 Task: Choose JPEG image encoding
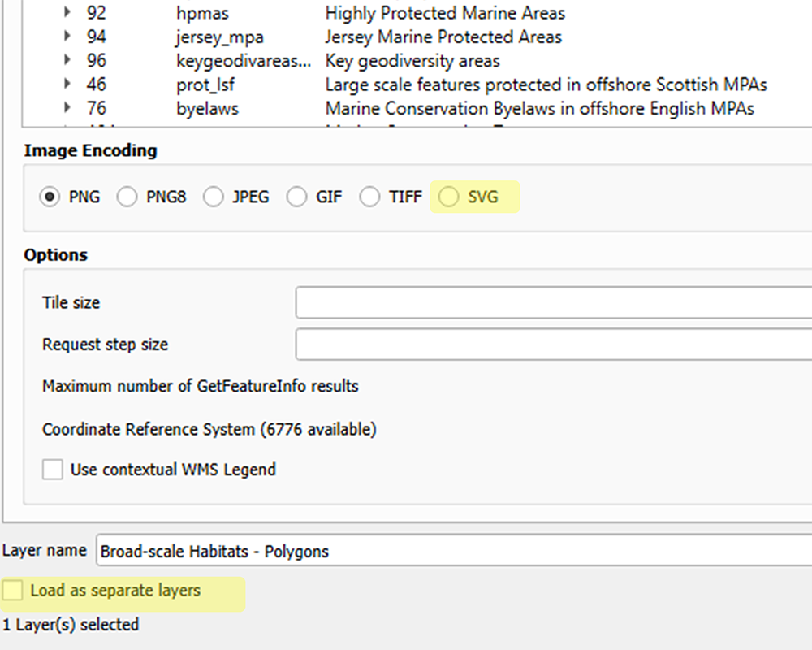214,197
